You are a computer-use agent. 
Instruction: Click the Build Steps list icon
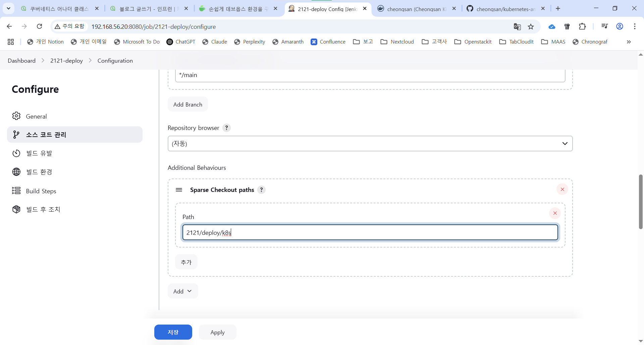tap(16, 191)
